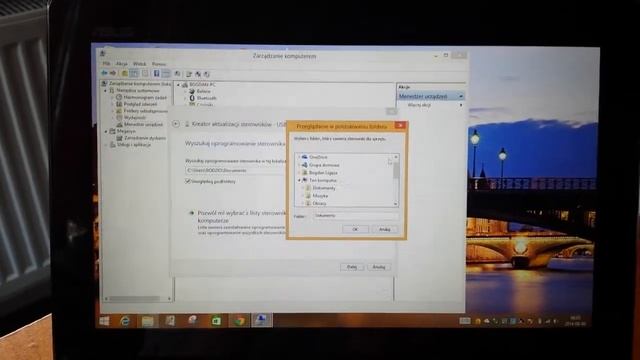This screenshot has height=360, width=640.
Task: Collapse the Ten komputer node in folder browser
Action: pos(299,180)
